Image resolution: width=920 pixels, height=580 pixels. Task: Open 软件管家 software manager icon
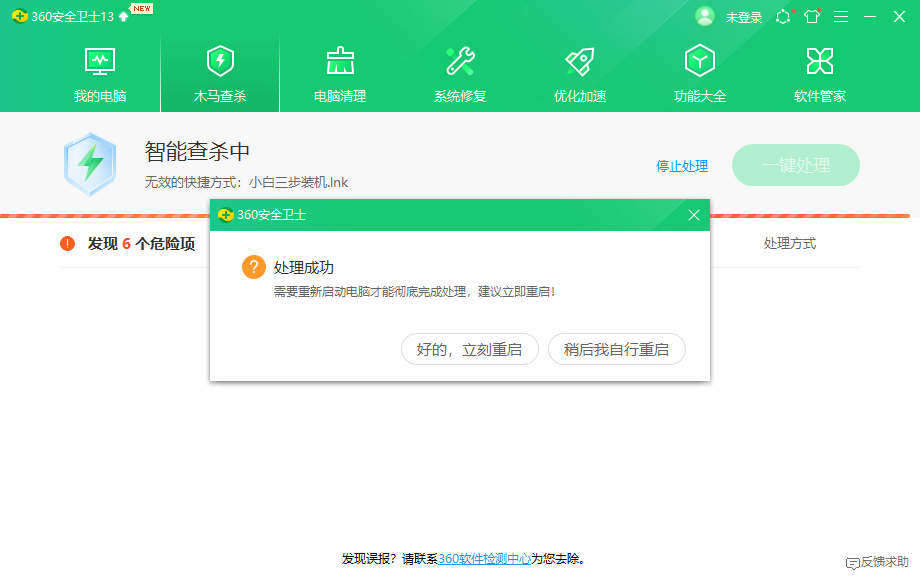[x=819, y=61]
